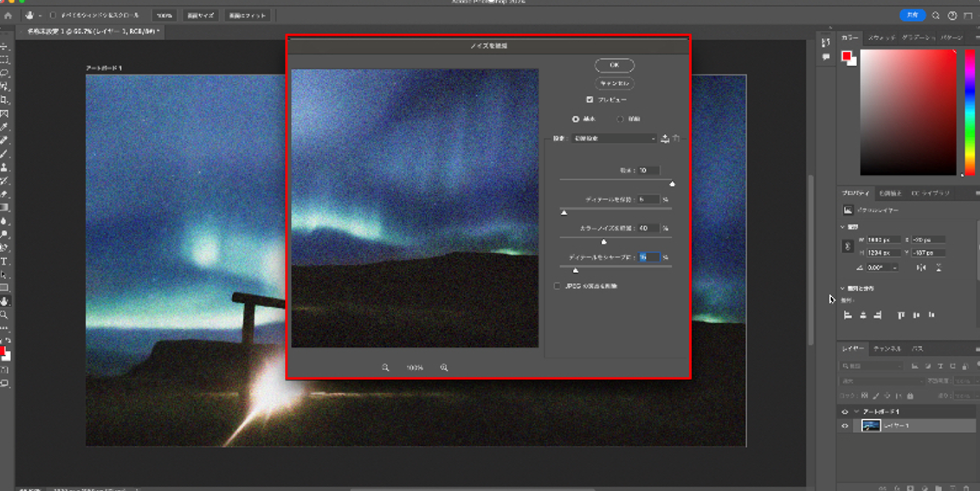Image resolution: width=980 pixels, height=491 pixels.
Task: Toggle the Preview checkbox in noise dialog
Action: [x=590, y=100]
